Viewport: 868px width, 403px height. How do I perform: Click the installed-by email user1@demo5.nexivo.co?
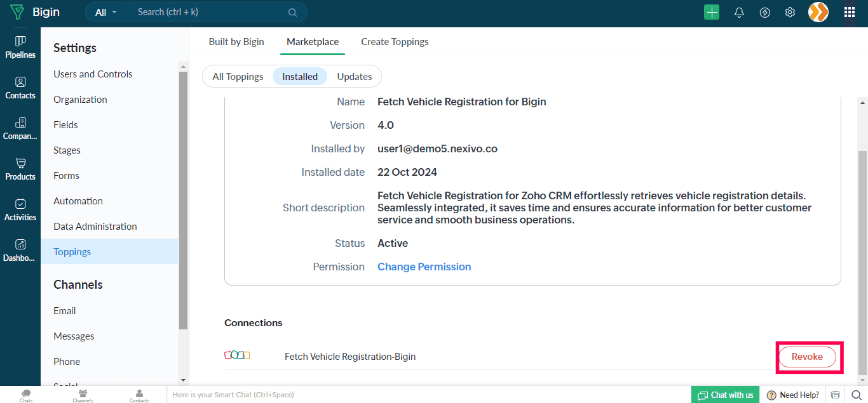pyautogui.click(x=437, y=149)
